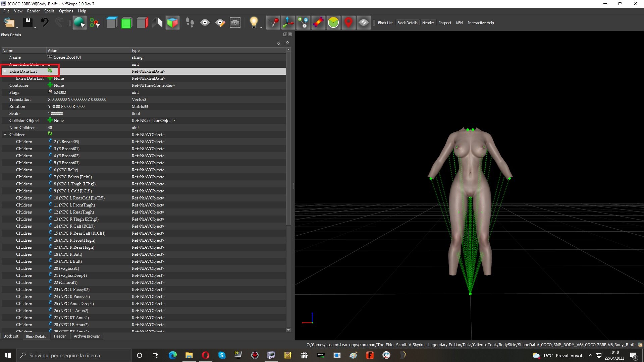The width and height of the screenshot is (644, 362).
Task: Open the Load file dropdown arrow
Action: (17, 27)
